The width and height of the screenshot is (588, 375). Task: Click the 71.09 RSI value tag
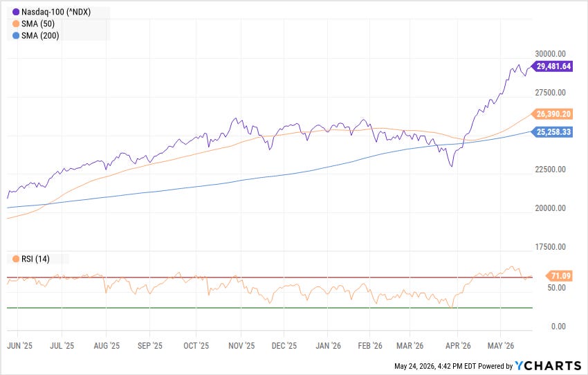pyautogui.click(x=559, y=276)
